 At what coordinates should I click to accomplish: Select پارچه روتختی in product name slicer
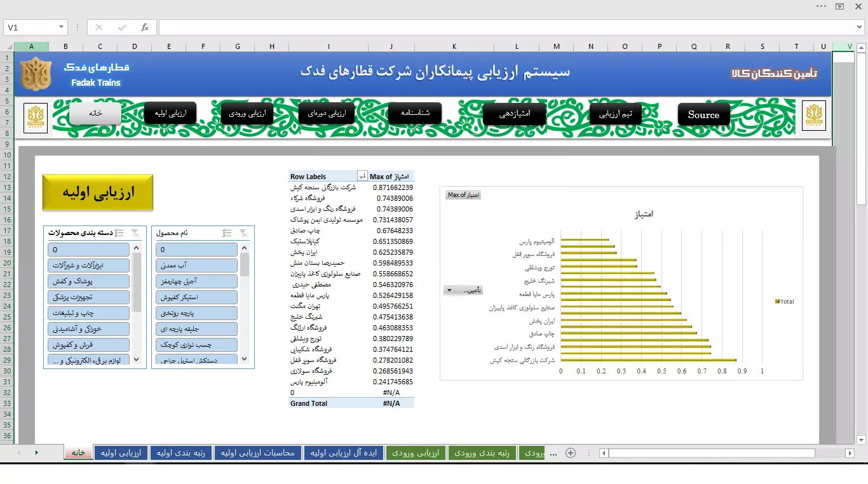point(196,313)
